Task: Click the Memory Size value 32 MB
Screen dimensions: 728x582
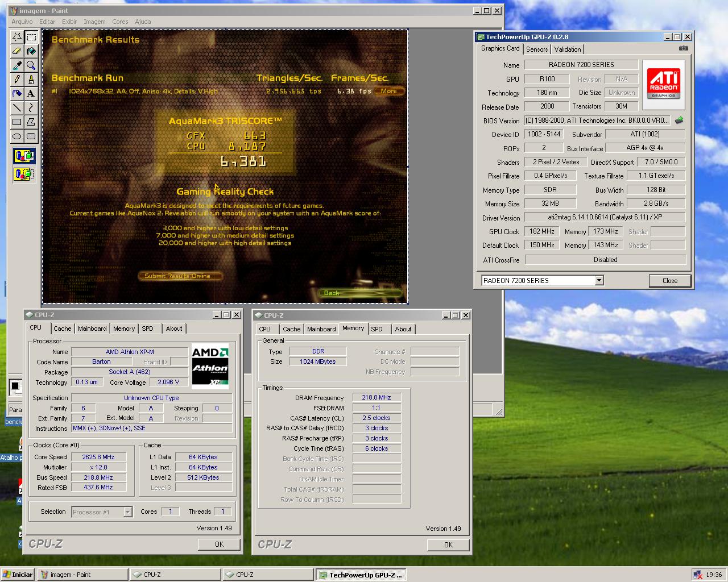Action: (550, 203)
